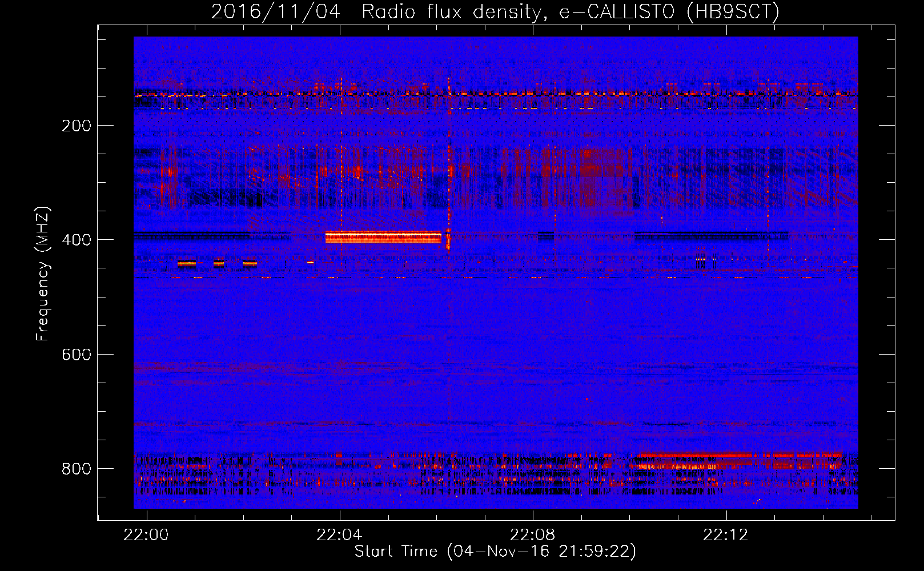Click the 800 frequency tick label
924x571 pixels.
pyautogui.click(x=77, y=469)
